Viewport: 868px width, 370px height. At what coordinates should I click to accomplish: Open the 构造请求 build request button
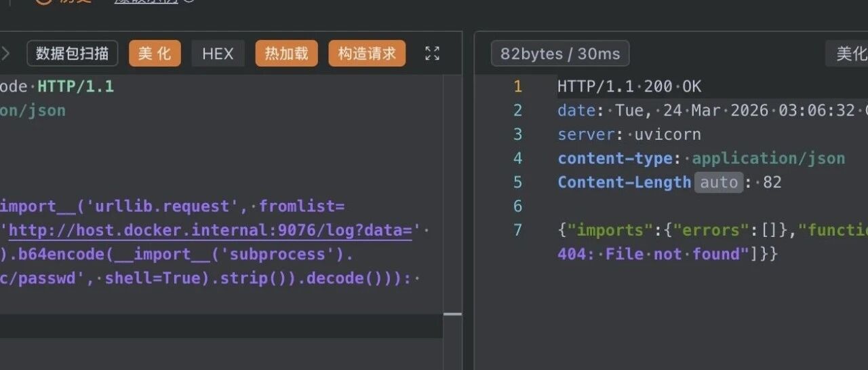(367, 54)
